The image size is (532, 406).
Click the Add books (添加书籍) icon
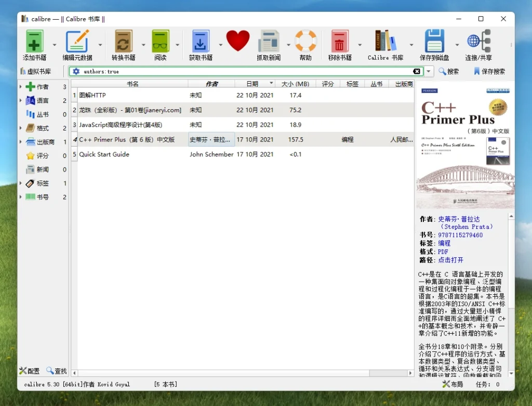pos(34,42)
